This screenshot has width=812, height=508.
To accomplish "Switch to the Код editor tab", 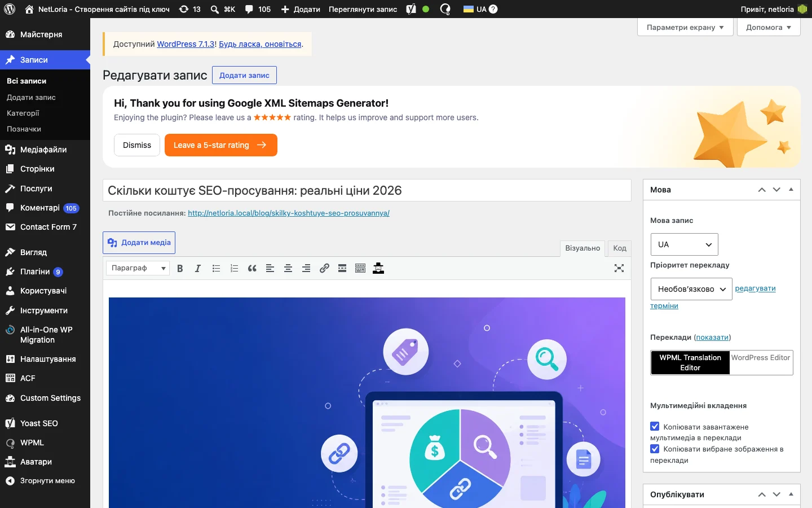I will pyautogui.click(x=620, y=248).
